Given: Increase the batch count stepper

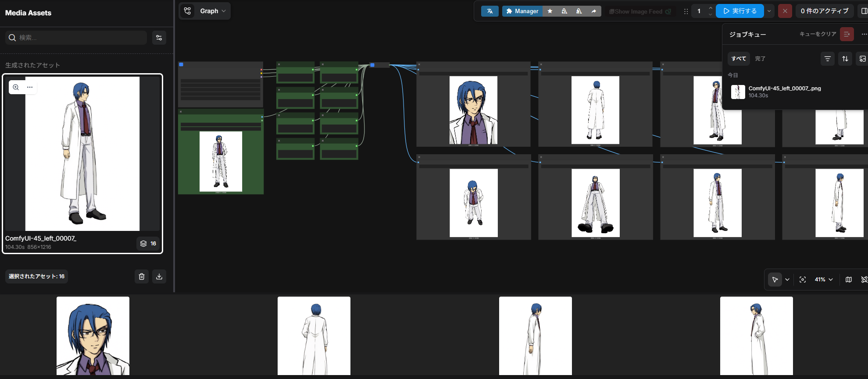Looking at the screenshot, I should [x=711, y=8].
